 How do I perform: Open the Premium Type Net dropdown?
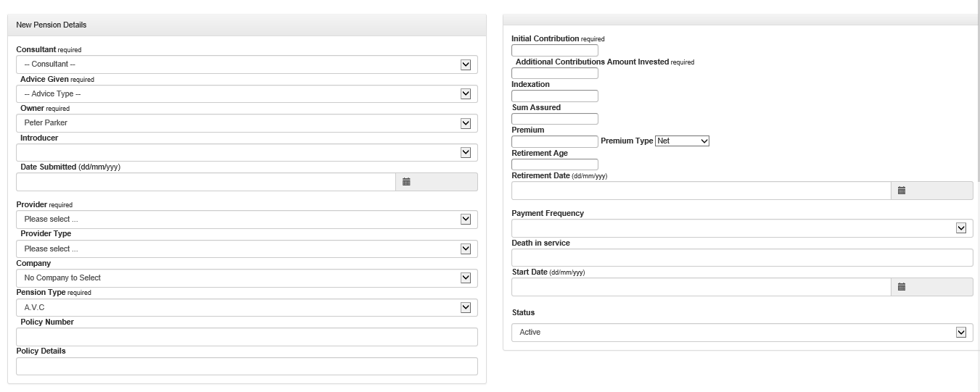[682, 141]
